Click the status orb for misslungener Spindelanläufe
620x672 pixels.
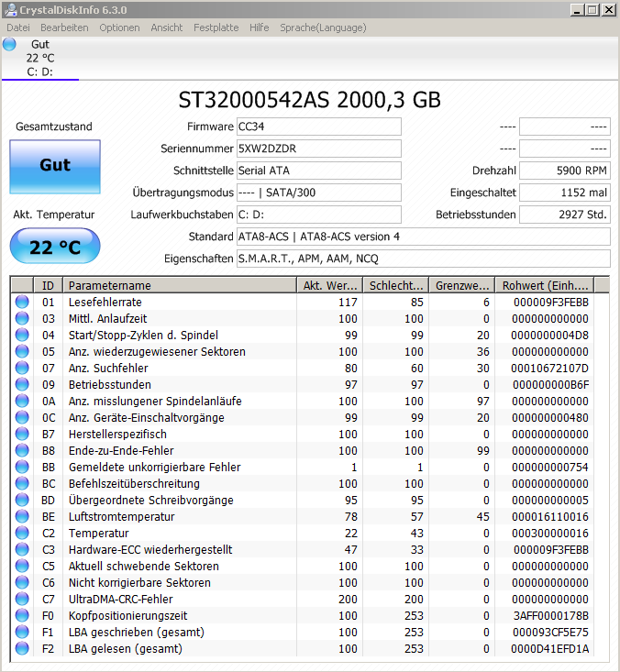point(22,401)
